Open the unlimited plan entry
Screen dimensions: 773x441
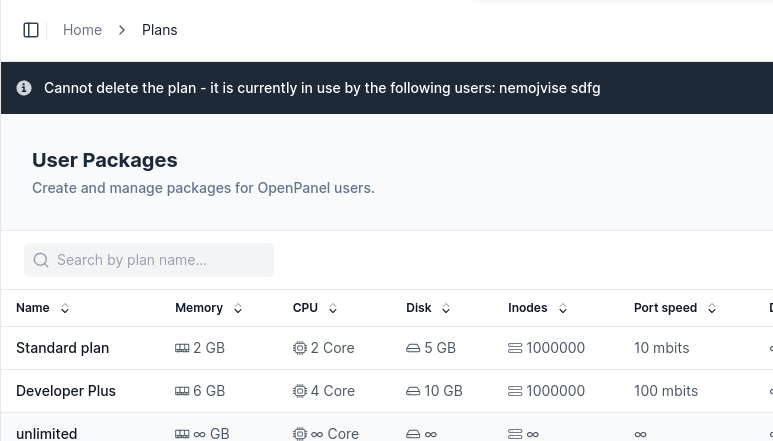(x=47, y=434)
